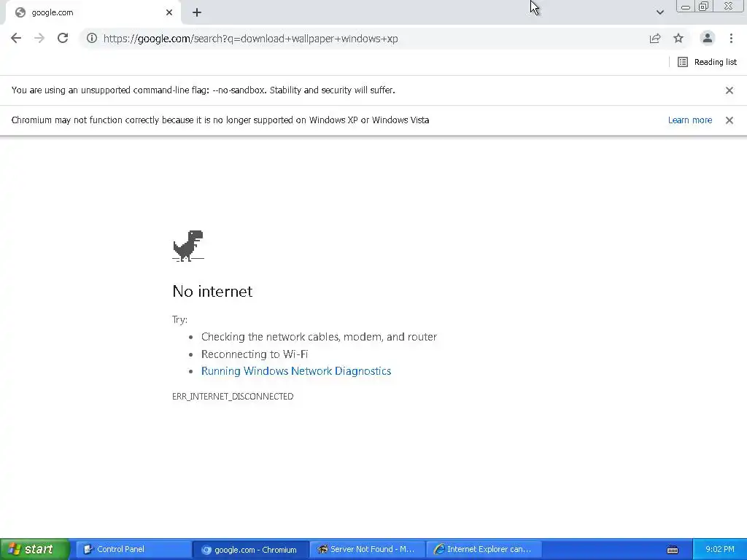
Task: Switch to Control Panel taskbar window
Action: coord(133,549)
